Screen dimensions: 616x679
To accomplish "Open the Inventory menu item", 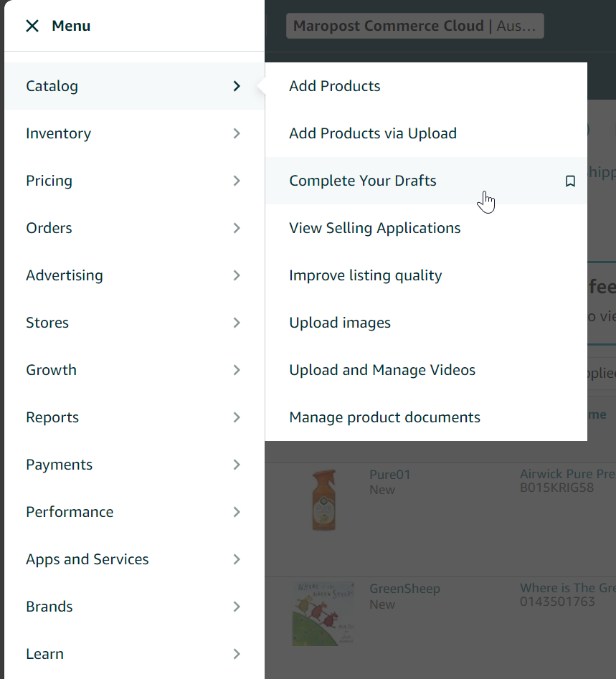I will click(x=134, y=133).
